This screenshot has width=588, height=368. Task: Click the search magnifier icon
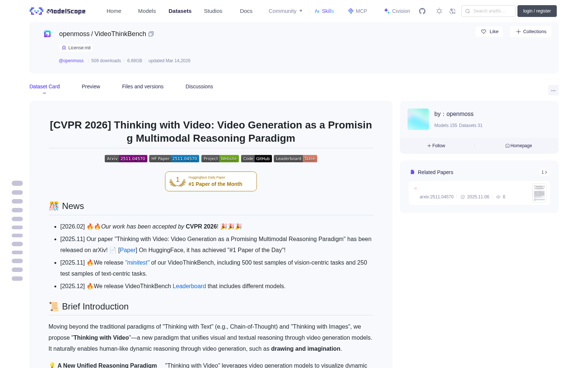pyautogui.click(x=467, y=11)
